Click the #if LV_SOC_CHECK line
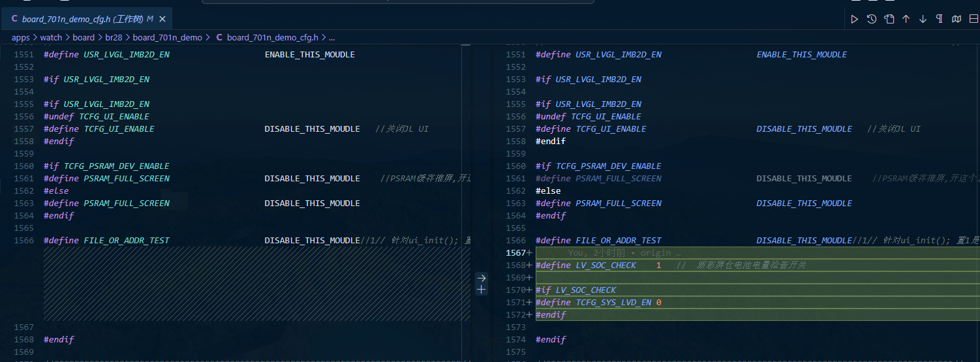 point(576,290)
